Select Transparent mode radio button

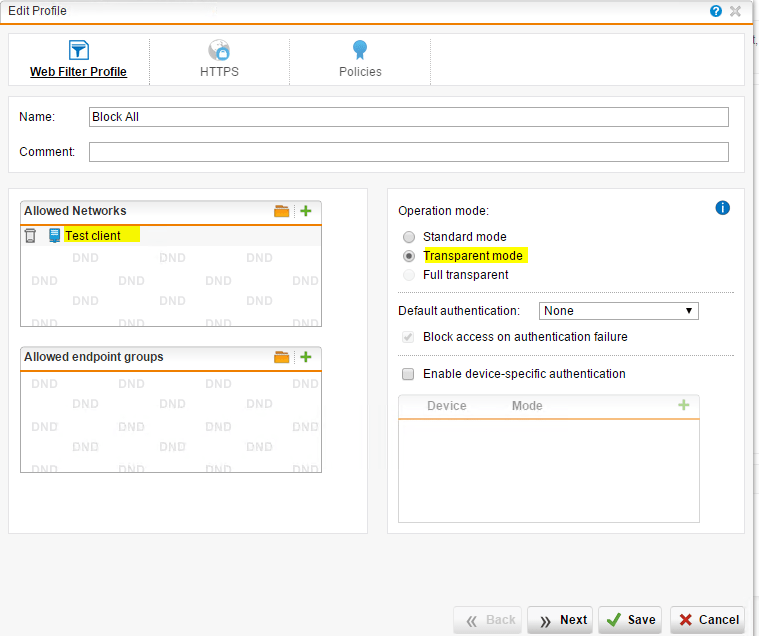click(409, 256)
